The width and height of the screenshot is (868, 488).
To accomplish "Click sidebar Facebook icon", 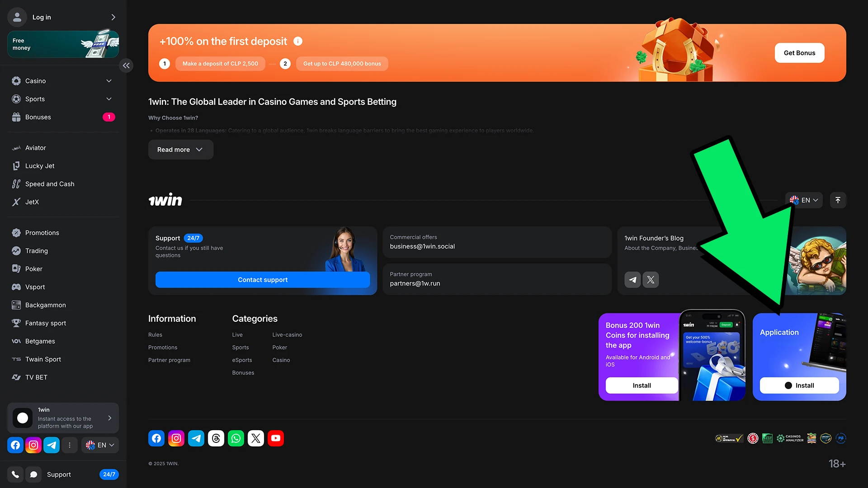I will (15, 445).
